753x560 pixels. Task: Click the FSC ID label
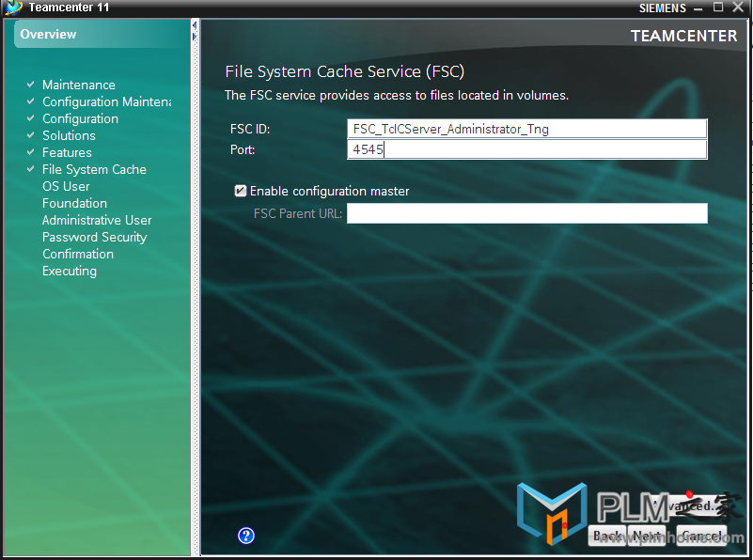point(250,129)
